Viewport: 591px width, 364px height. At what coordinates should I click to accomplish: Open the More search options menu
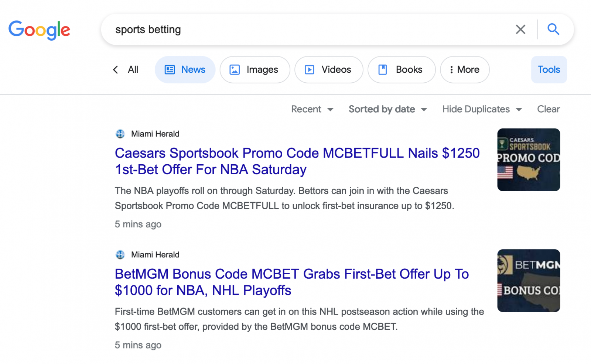coord(465,69)
